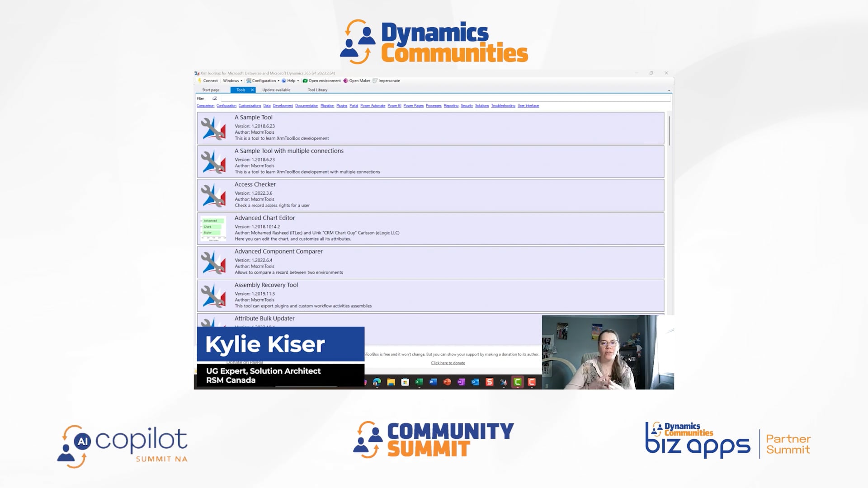This screenshot has height=488, width=868.
Task: Open XrmToolBox icon in taskbar
Action: click(503, 382)
